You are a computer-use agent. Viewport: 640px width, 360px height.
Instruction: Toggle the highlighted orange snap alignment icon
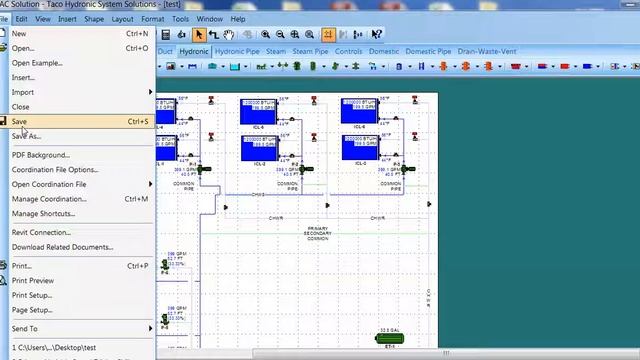pos(328,35)
